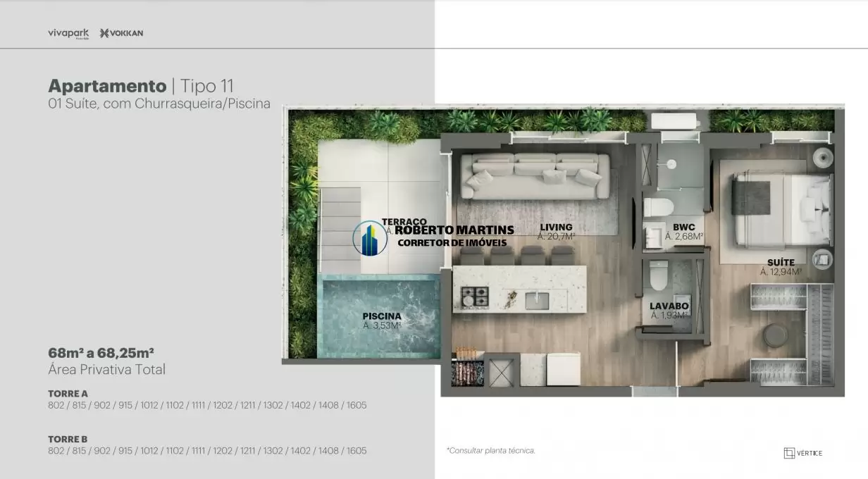Viewport: 868px width, 479px height.
Task: Click the Vokkan logo
Action: 121,33
